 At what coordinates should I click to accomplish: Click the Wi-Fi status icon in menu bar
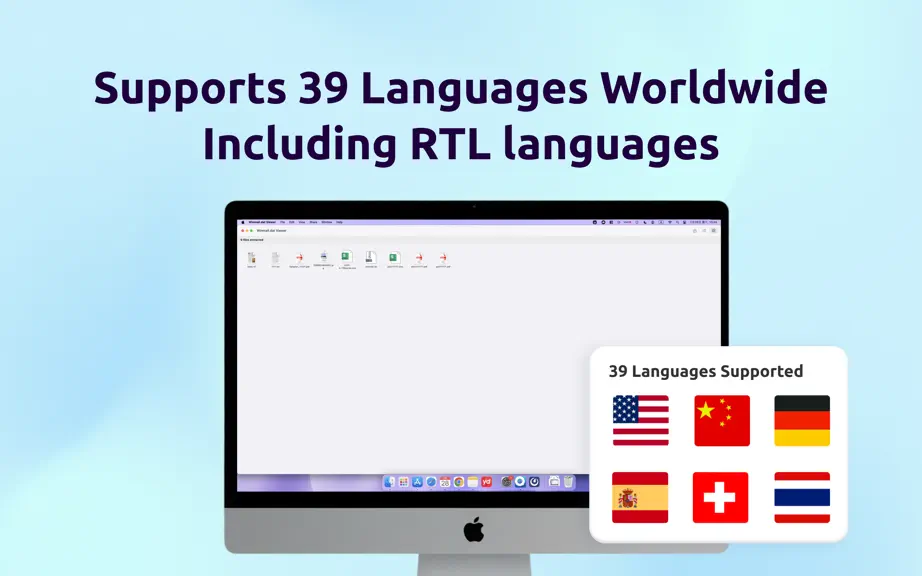[x=670, y=222]
